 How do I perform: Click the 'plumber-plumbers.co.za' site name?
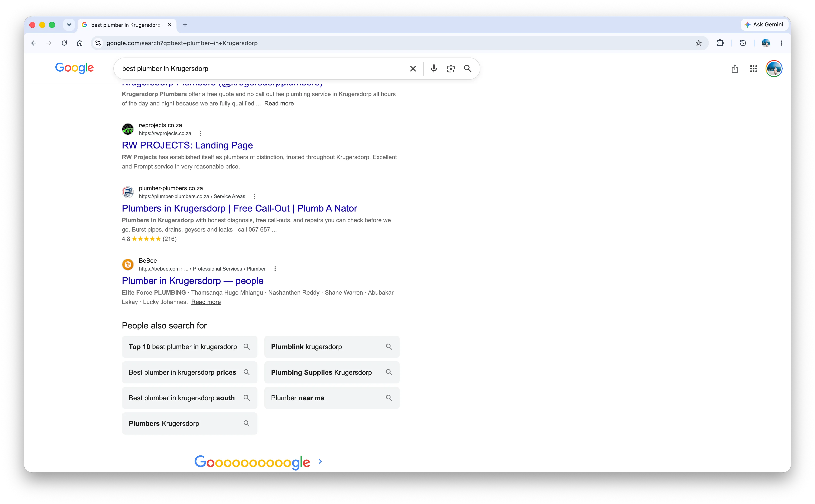(171, 188)
